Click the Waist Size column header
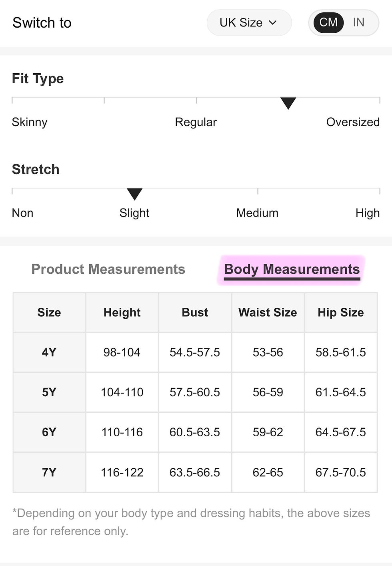The image size is (392, 566). point(268,312)
